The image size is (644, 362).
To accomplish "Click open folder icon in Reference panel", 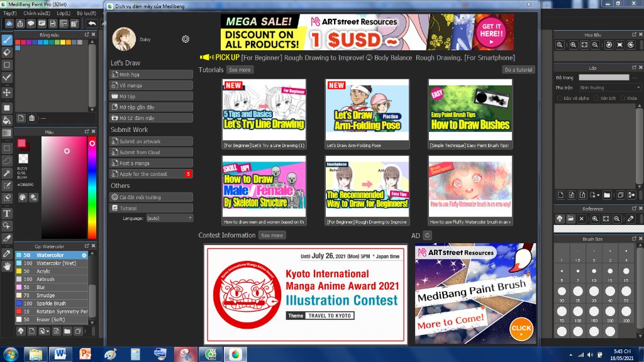I will pos(570,219).
